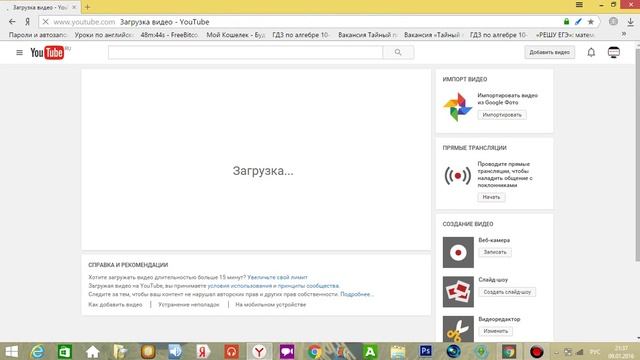
Task: Click the search magnifier button
Action: pyautogui.click(x=398, y=52)
